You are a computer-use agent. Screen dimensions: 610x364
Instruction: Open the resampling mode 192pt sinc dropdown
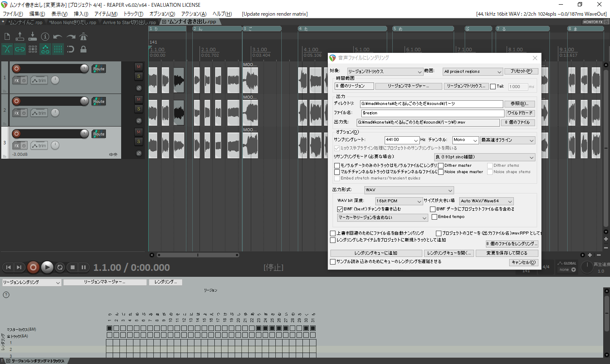coord(485,157)
